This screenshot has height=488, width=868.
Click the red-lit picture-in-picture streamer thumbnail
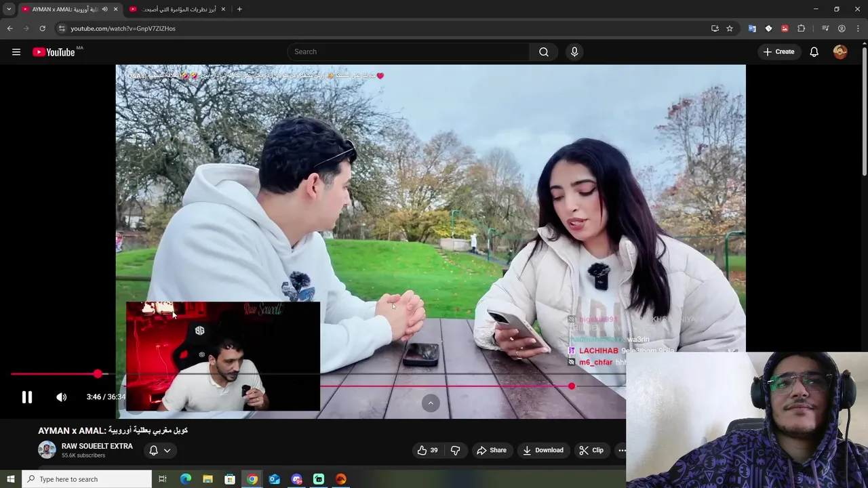click(223, 357)
